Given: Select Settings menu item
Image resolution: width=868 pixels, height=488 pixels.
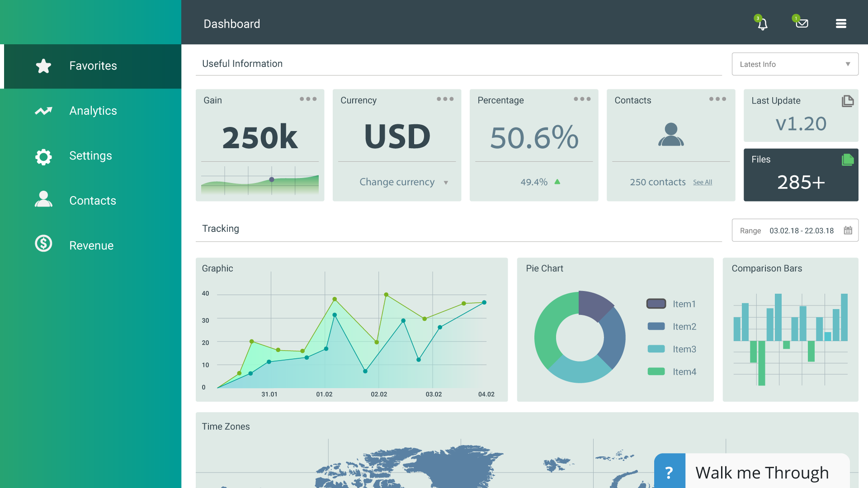Looking at the screenshot, I should pyautogui.click(x=90, y=156).
